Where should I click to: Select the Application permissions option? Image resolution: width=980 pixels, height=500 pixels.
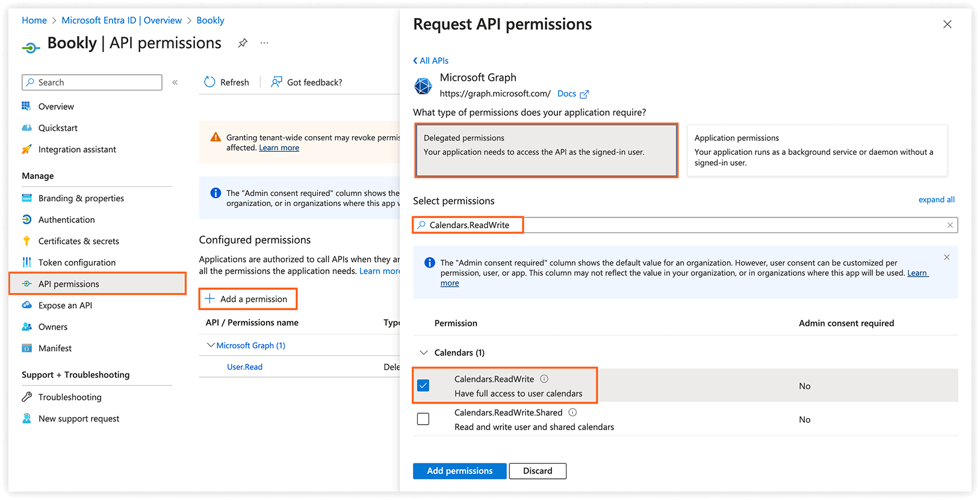817,150
